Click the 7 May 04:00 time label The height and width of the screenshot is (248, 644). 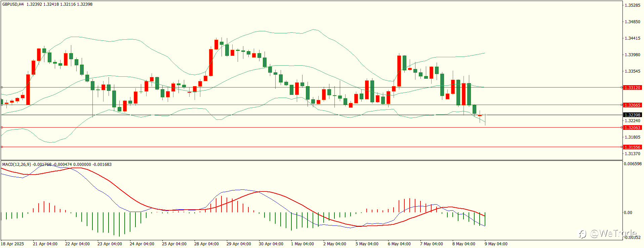pos(432,244)
